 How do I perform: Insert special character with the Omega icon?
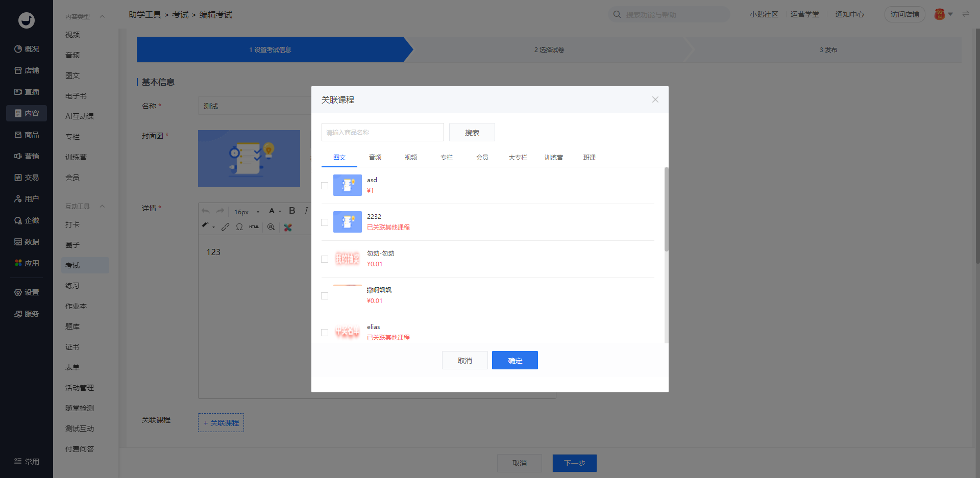239,227
